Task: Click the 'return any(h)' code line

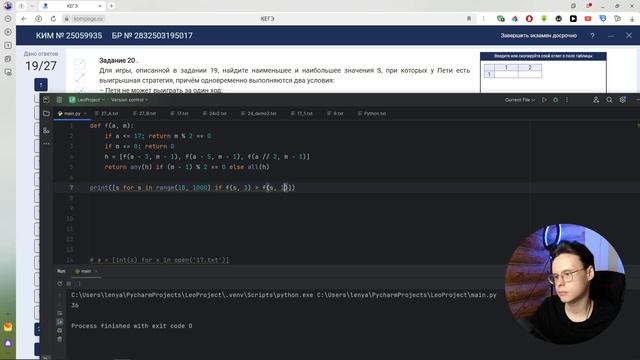Action: 187,167
